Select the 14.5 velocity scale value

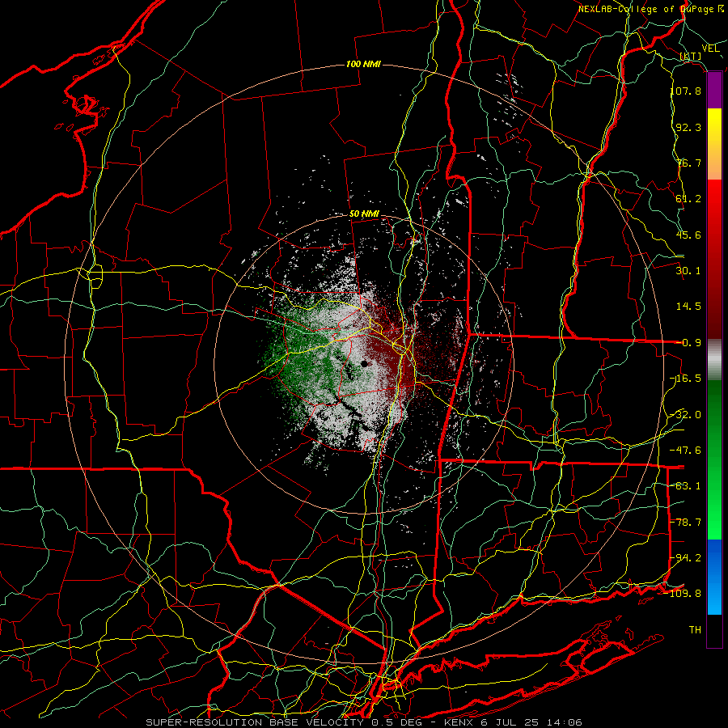point(688,307)
